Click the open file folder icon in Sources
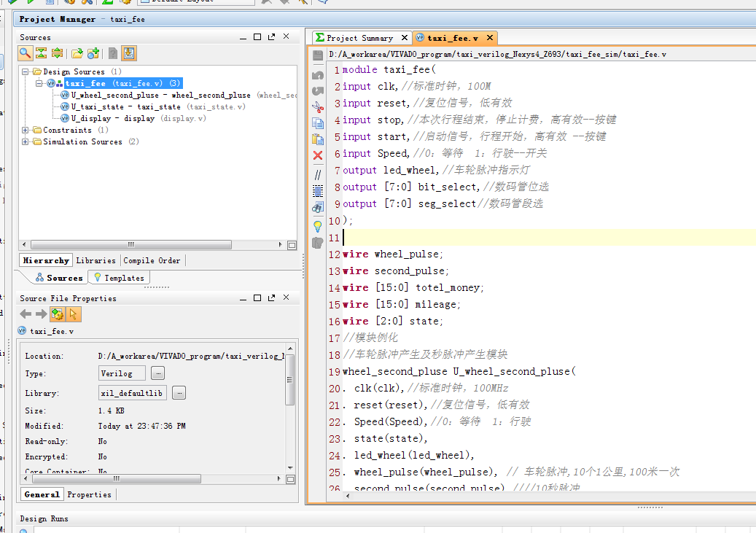756x533 pixels. (77, 53)
